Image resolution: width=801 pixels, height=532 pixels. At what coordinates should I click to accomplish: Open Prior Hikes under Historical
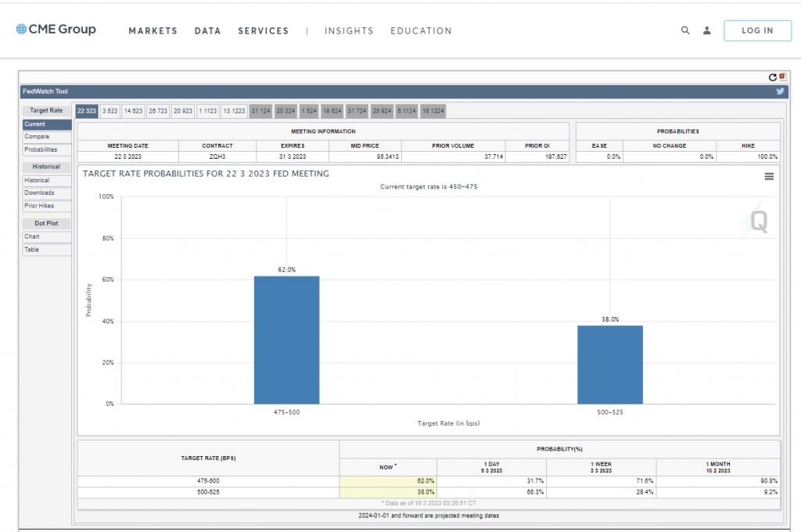click(39, 206)
